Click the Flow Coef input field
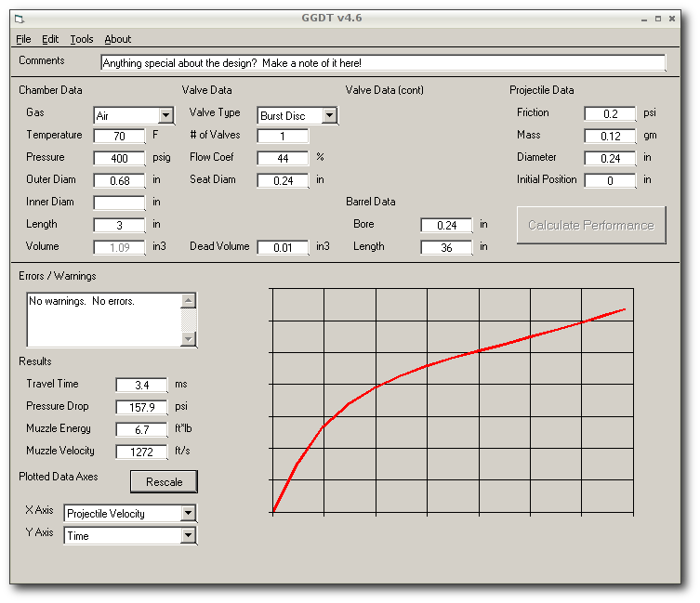700x603 pixels. 283,158
